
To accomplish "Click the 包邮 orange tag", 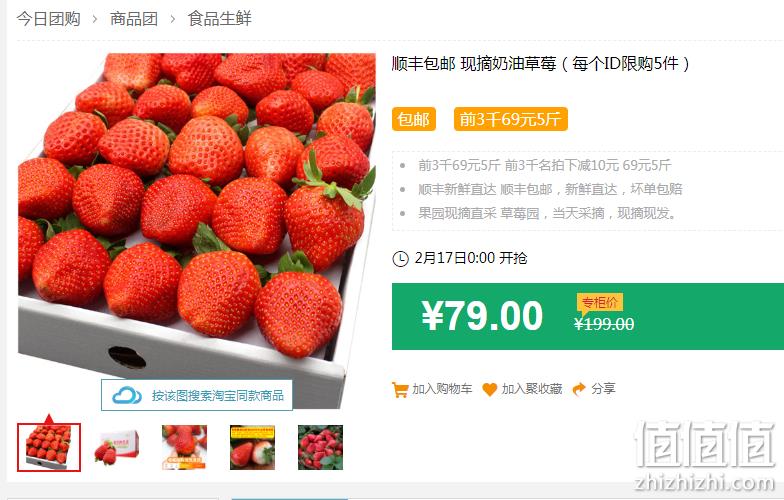I will [414, 120].
